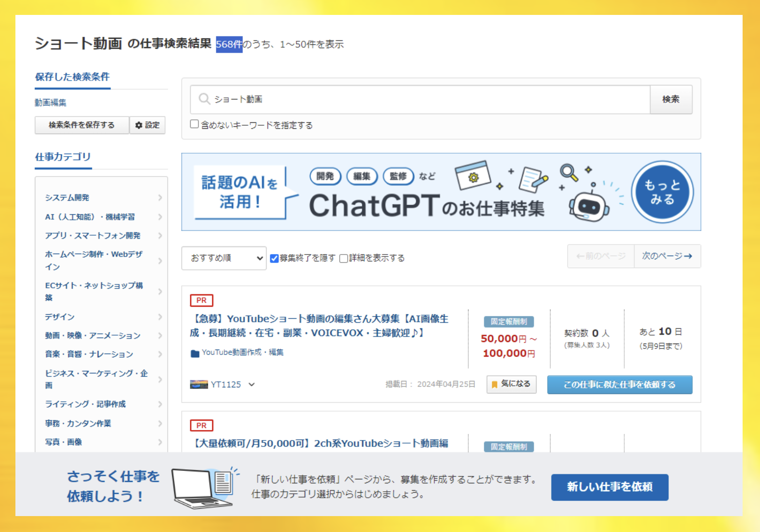Click YouTube動画作成・編集 category link
Image resolution: width=760 pixels, height=532 pixels.
pos(243,353)
